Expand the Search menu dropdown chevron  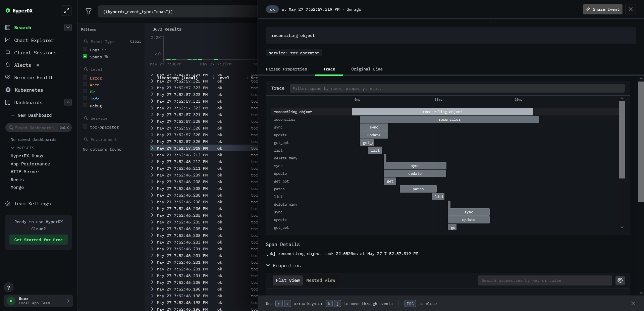pos(68,28)
